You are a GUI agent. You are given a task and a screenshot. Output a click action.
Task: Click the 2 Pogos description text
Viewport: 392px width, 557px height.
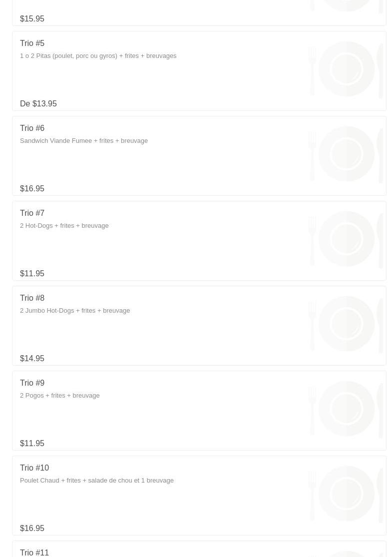(60, 396)
